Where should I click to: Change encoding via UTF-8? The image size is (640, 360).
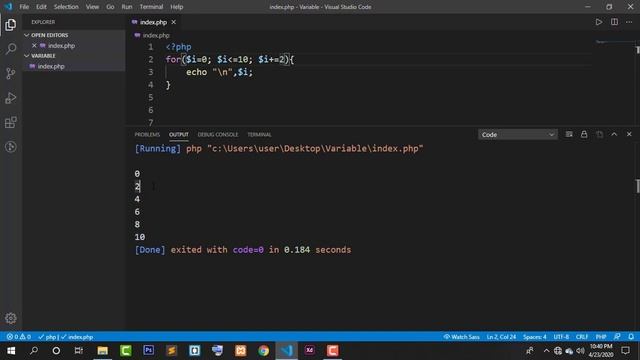561,337
